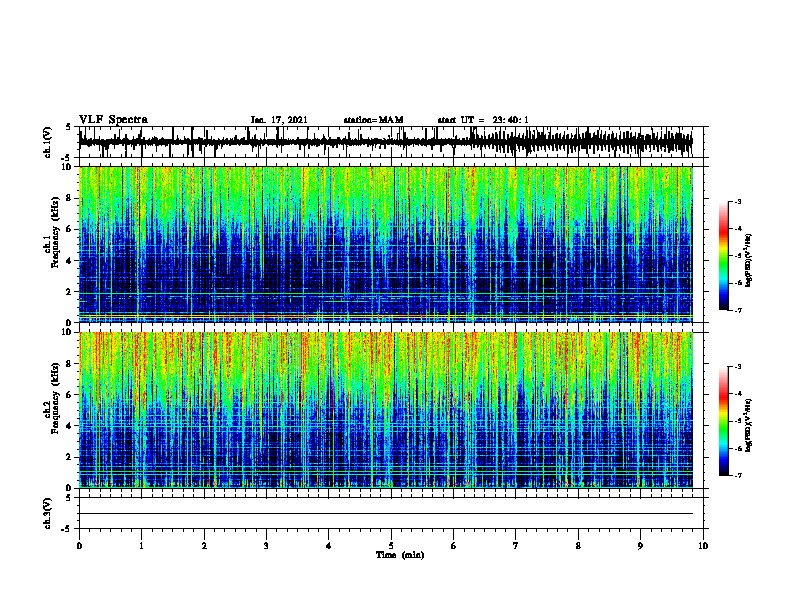Image resolution: width=792 pixels, height=612 pixels.
Task: Click the time axis tick label "6"
Action: point(453,546)
